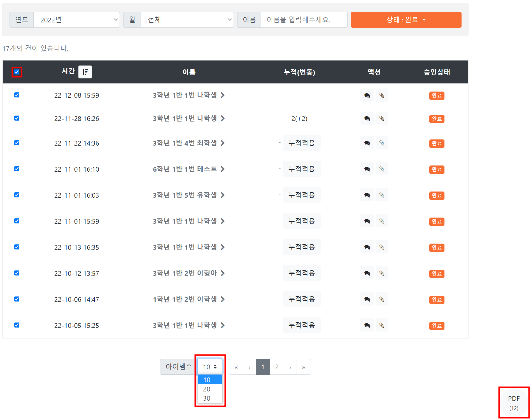
Task: Expand 3학년 1반 4번 최학생 details
Action: 189,143
